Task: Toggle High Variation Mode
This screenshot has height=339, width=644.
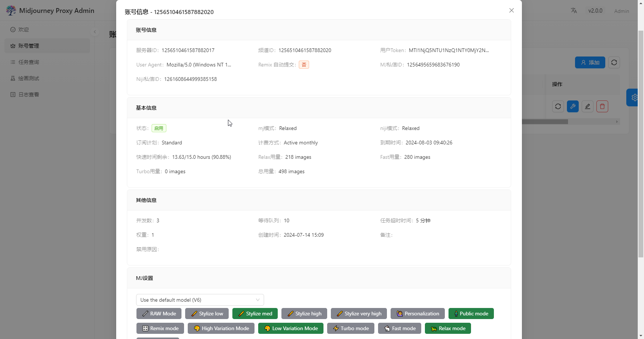Action: (221, 328)
